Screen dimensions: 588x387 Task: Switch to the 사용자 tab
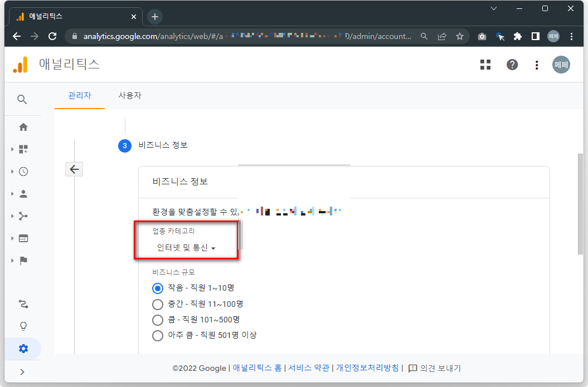click(129, 95)
